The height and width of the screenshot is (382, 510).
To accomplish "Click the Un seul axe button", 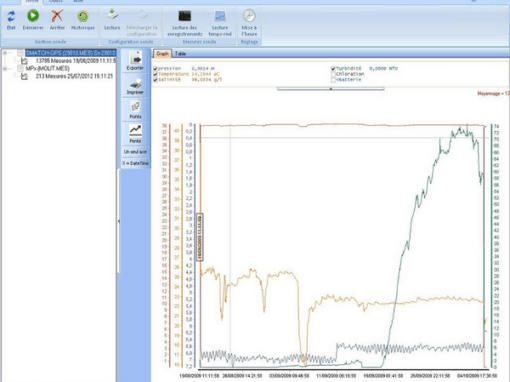I will click(x=135, y=152).
